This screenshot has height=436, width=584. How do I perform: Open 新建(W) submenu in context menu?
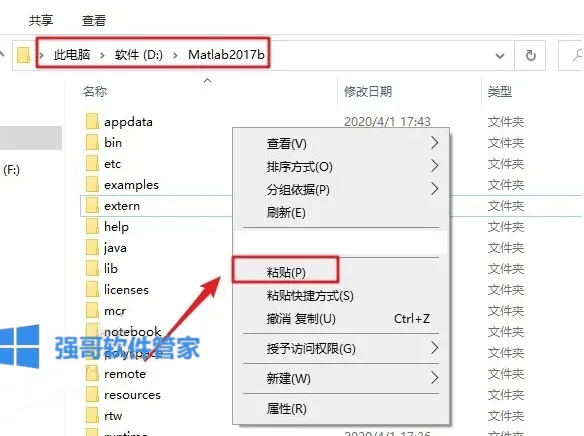tap(341, 379)
